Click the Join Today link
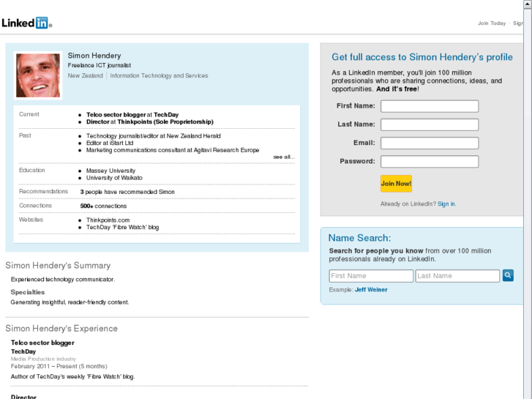 [492, 23]
